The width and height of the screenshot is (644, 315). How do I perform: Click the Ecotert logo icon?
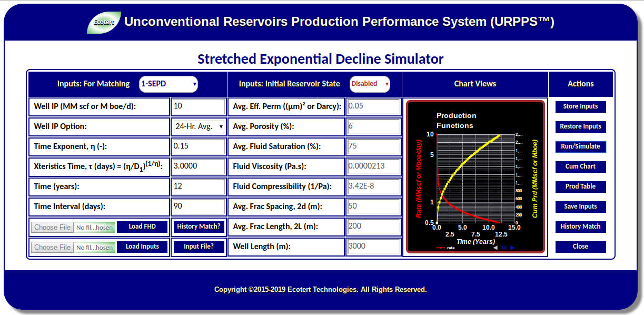click(x=104, y=23)
